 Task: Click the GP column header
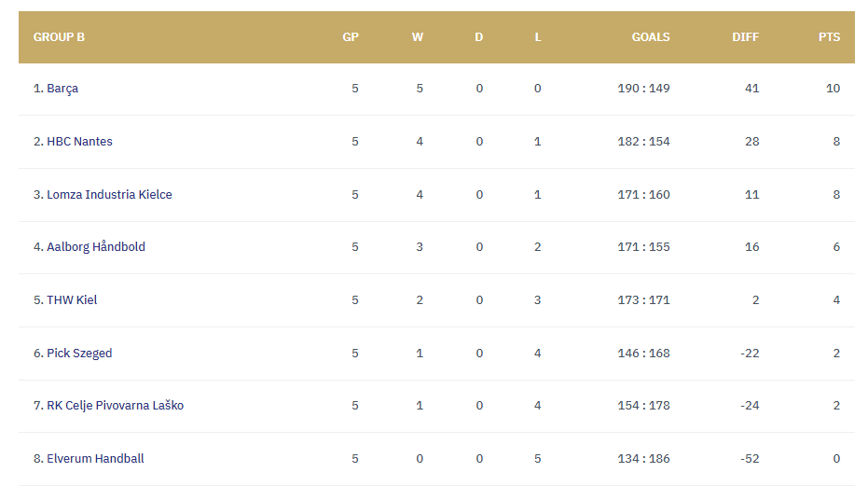pos(351,37)
